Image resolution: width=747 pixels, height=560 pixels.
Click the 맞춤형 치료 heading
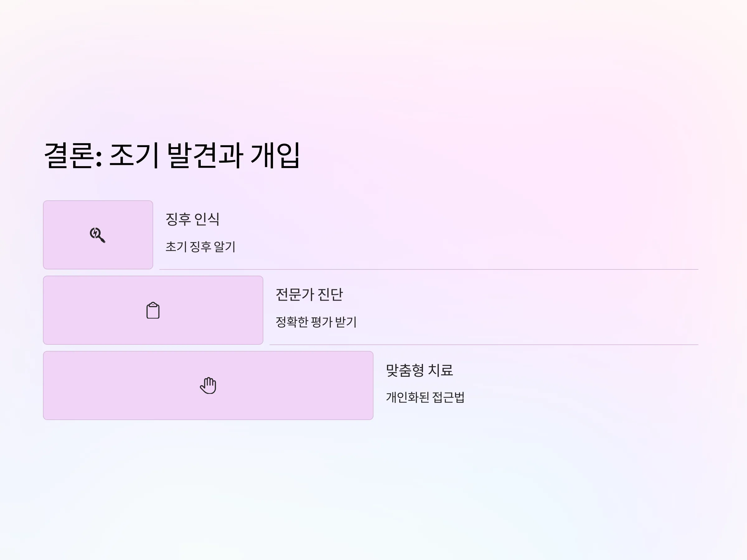pos(420,370)
